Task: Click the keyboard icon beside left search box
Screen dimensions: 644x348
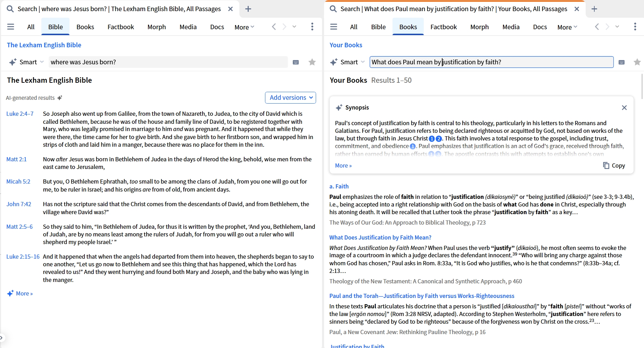Action: [x=296, y=62]
